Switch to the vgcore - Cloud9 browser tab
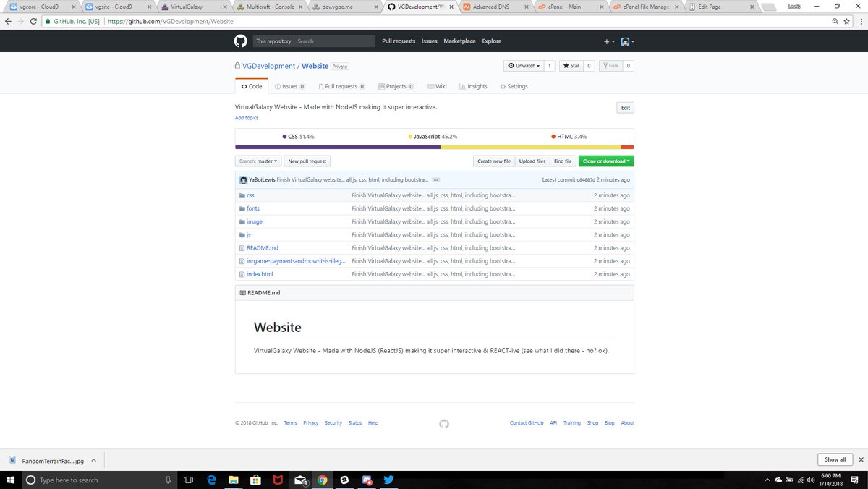The image size is (868, 489). [41, 7]
